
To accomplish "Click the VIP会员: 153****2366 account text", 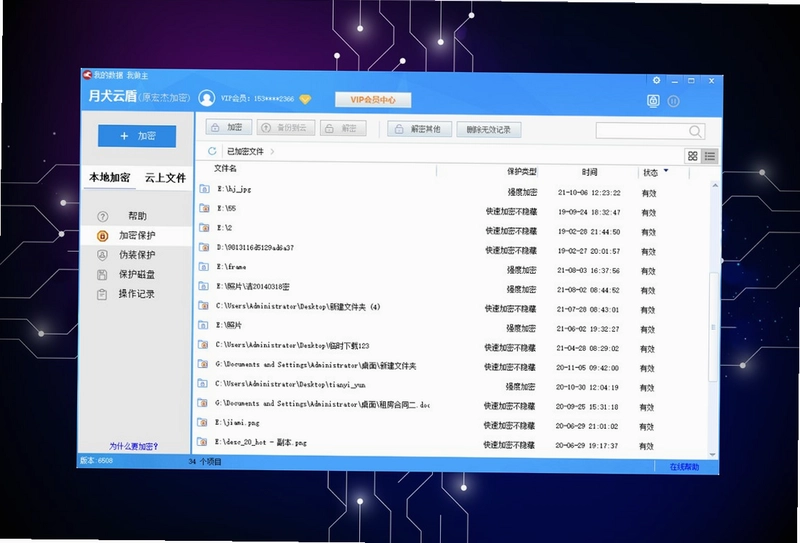I will tap(257, 98).
